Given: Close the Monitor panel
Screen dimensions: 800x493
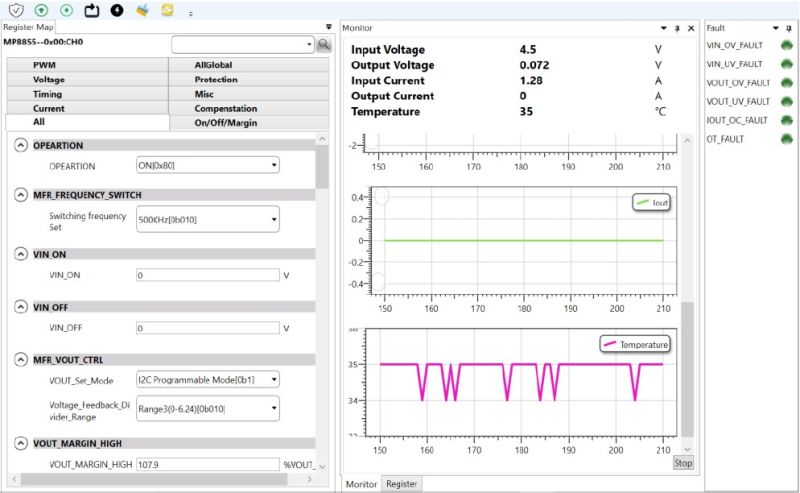Looking at the screenshot, I should (691, 29).
